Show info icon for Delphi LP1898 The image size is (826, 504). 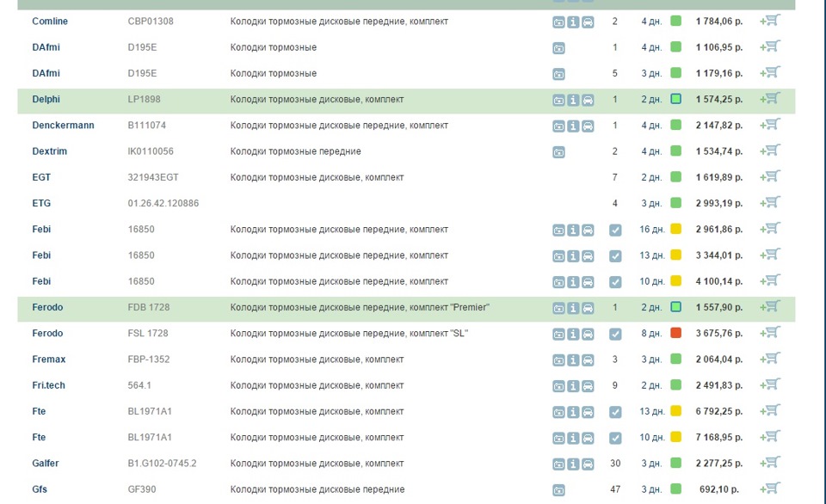point(573,100)
